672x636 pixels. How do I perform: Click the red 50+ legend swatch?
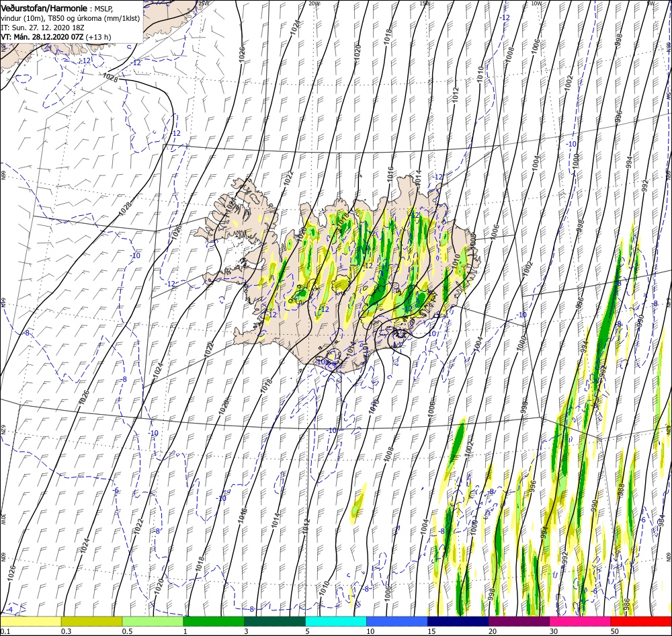tap(641, 621)
